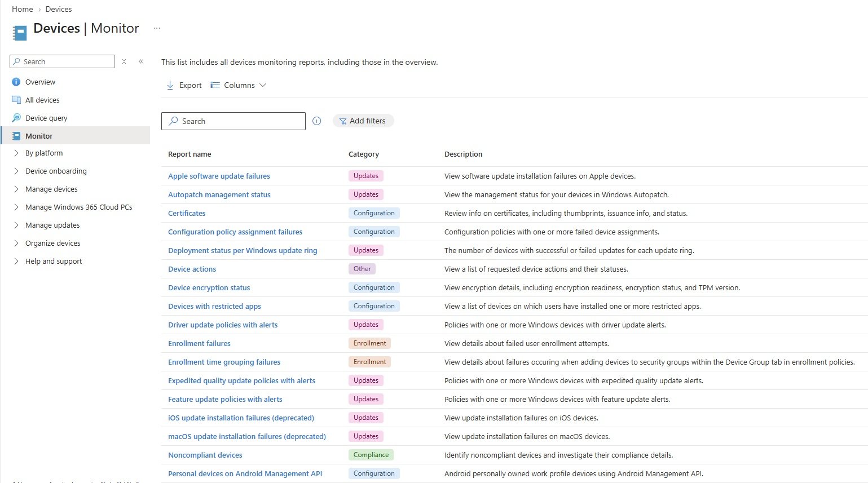868x483 pixels.
Task: Open Apple software update failures report
Action: pos(219,176)
